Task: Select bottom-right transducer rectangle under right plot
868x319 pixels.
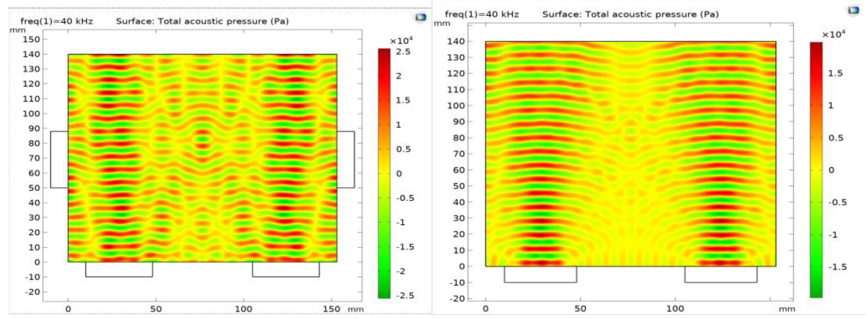Action: pos(721,275)
